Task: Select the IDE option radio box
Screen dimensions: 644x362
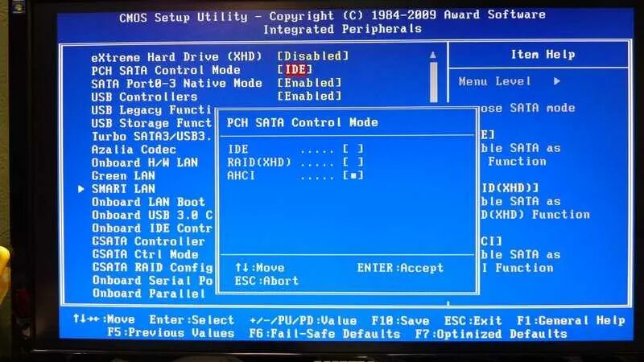Action: [x=353, y=149]
